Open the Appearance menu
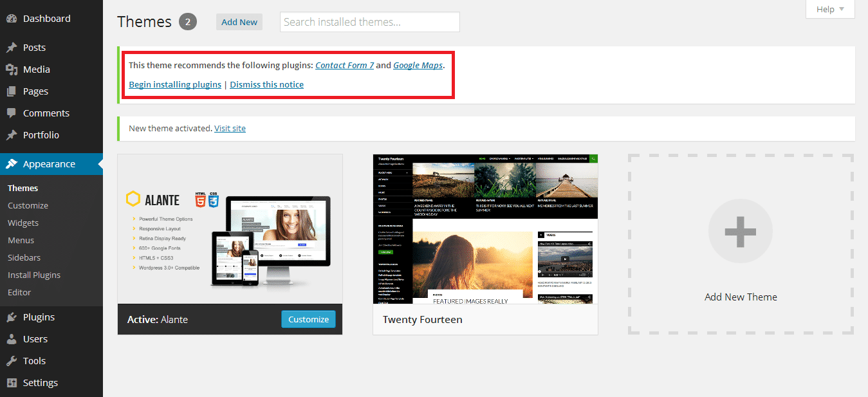 coord(51,164)
